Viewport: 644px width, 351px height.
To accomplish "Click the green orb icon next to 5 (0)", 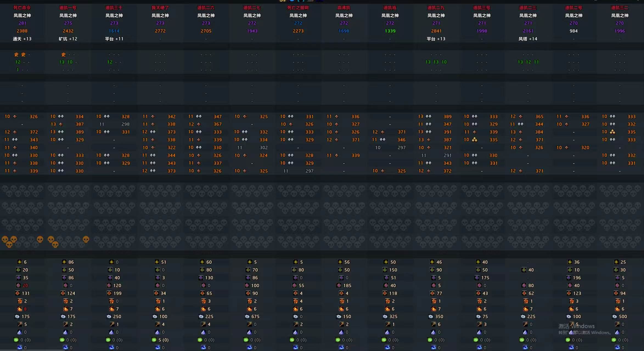I will (x=154, y=340).
